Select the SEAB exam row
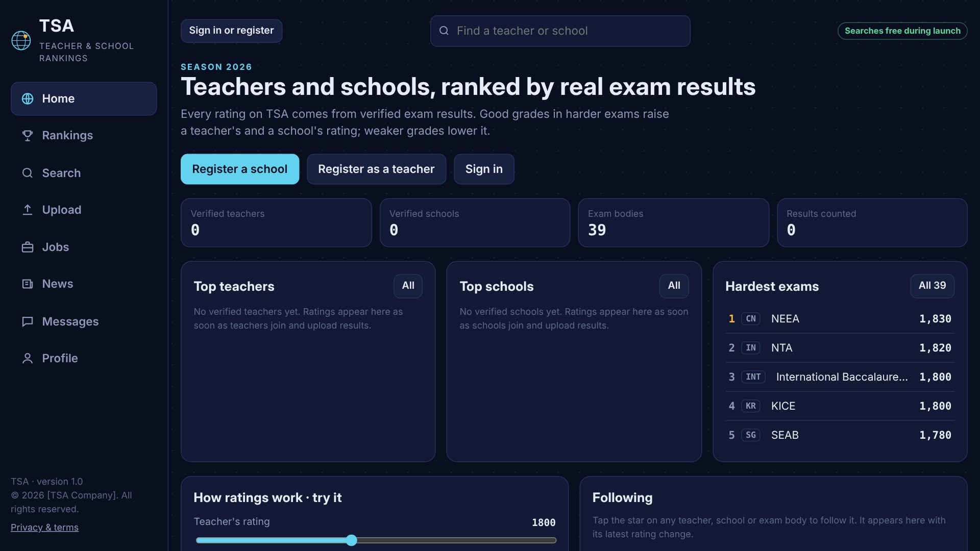This screenshot has width=980, height=551. [x=840, y=435]
